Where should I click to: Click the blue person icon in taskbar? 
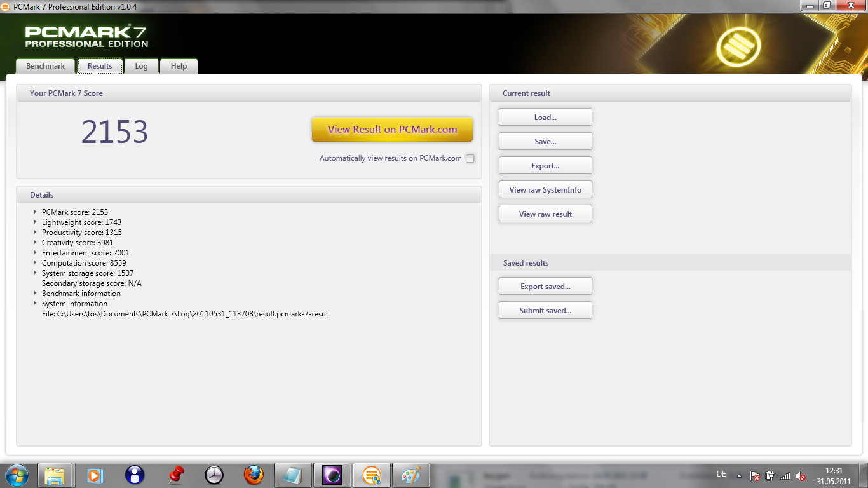pos(135,475)
